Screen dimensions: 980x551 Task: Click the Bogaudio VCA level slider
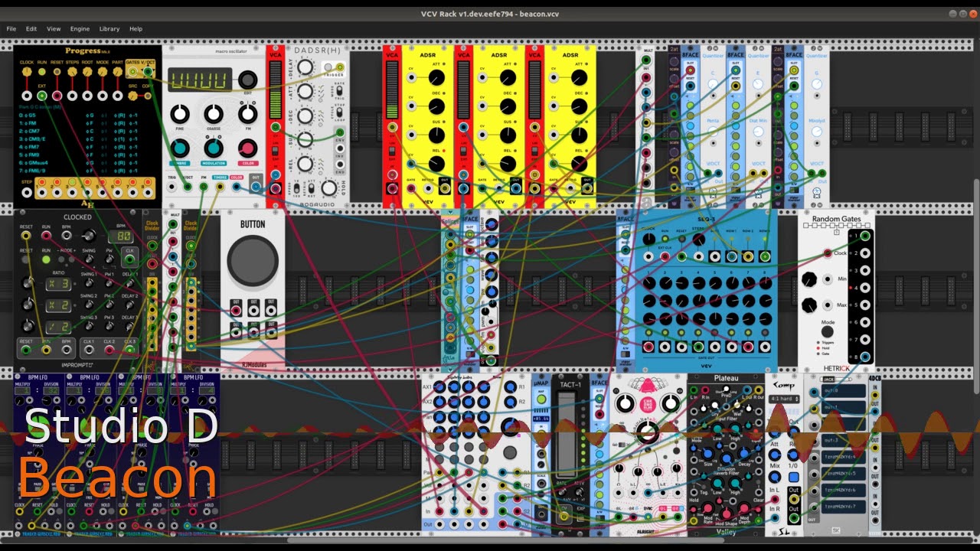click(x=276, y=88)
